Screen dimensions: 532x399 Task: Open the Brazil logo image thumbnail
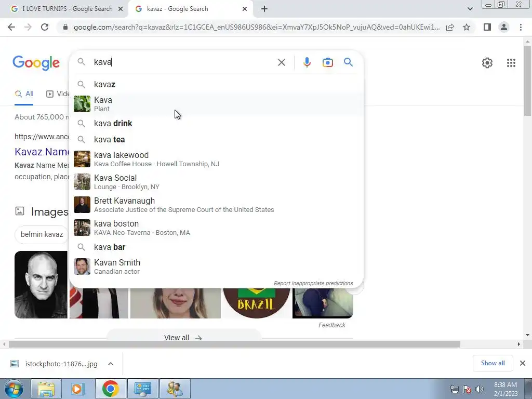[257, 303]
